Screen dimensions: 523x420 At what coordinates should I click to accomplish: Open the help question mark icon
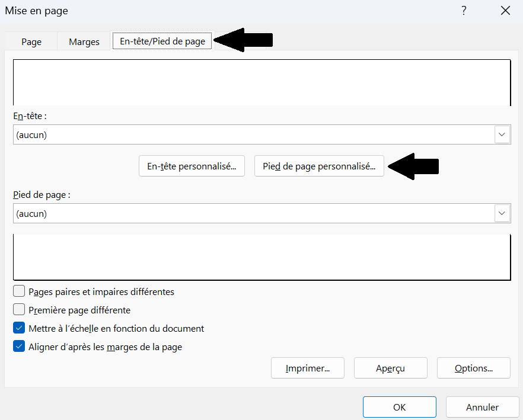click(464, 11)
